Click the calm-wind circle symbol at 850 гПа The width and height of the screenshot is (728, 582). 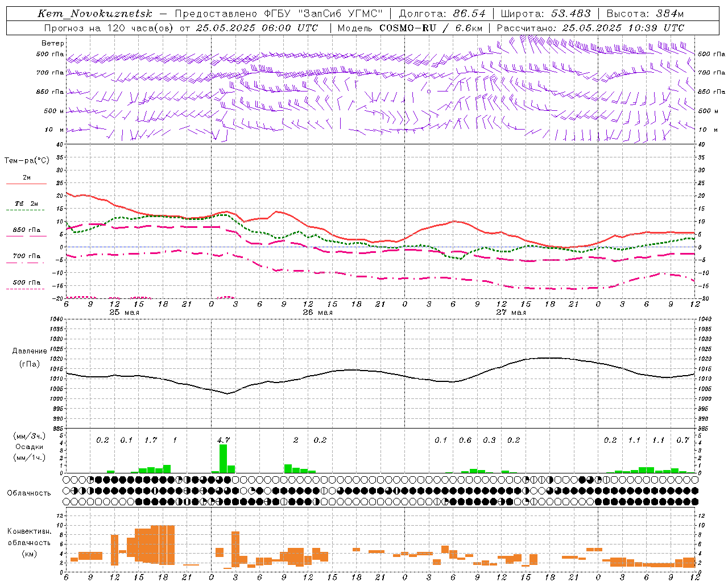tap(429, 91)
